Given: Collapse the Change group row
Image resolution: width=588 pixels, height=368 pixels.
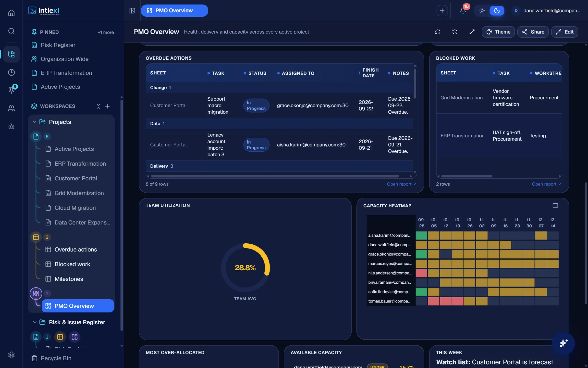Looking at the screenshot, I should [x=279, y=88].
